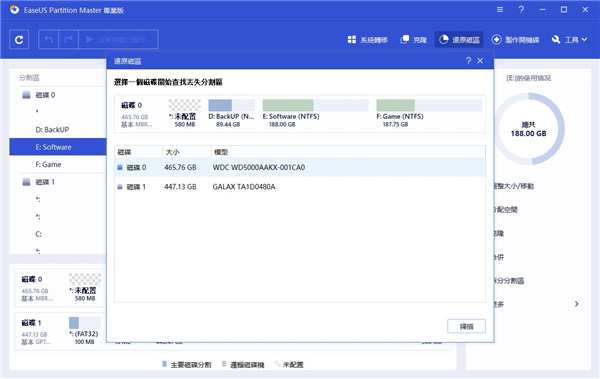
Task: Click the dialog help question mark
Action: pos(468,60)
